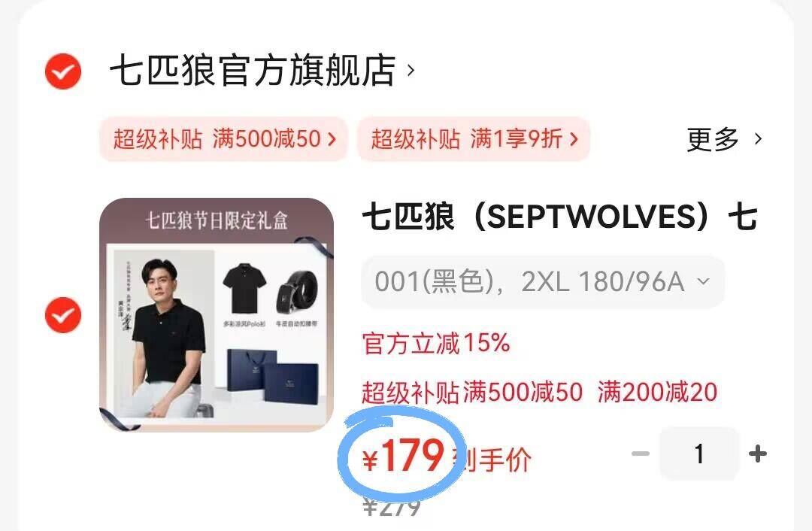Image resolution: width=812 pixels, height=531 pixels.
Task: Increase quantity with the plus button
Action: [758, 454]
